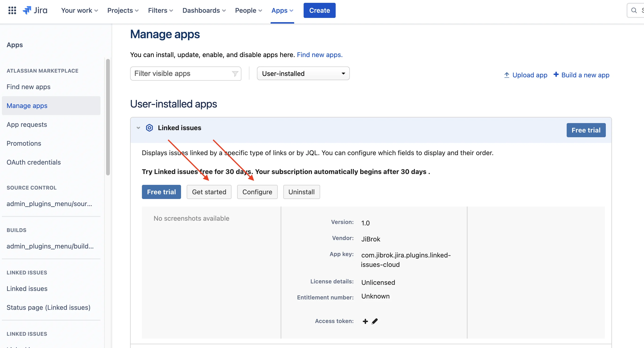The width and height of the screenshot is (644, 348).
Task: Click Free trial button in app header
Action: (586, 130)
